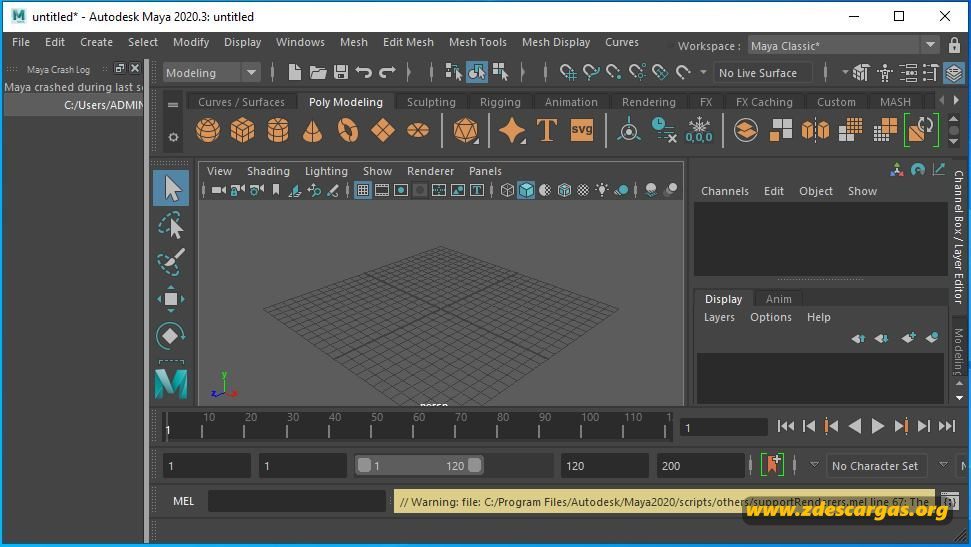Click the Maya logo quick layout button
Viewport: 971px width, 547px height.
pyautogui.click(x=171, y=383)
